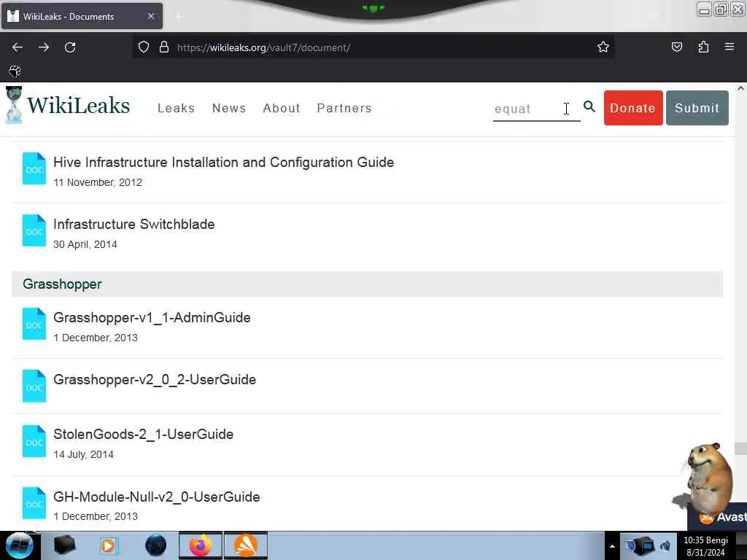Open GH-Module-Null-v2_0-UserGuide document

click(x=157, y=497)
